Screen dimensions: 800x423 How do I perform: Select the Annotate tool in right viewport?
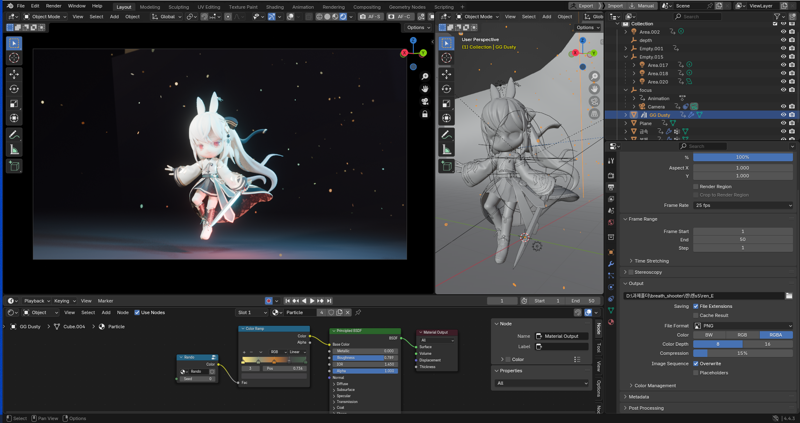click(446, 135)
